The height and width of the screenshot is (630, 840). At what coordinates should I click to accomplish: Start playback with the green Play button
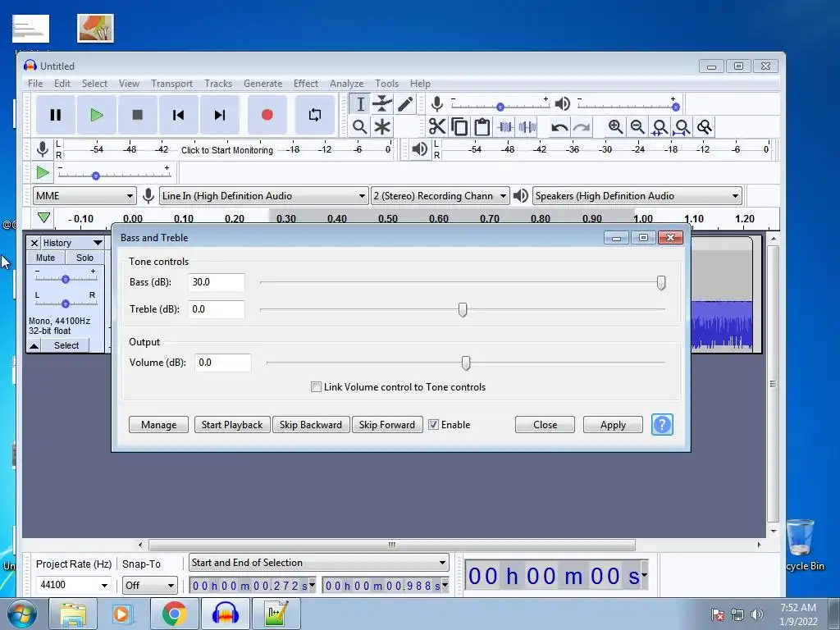(x=97, y=115)
